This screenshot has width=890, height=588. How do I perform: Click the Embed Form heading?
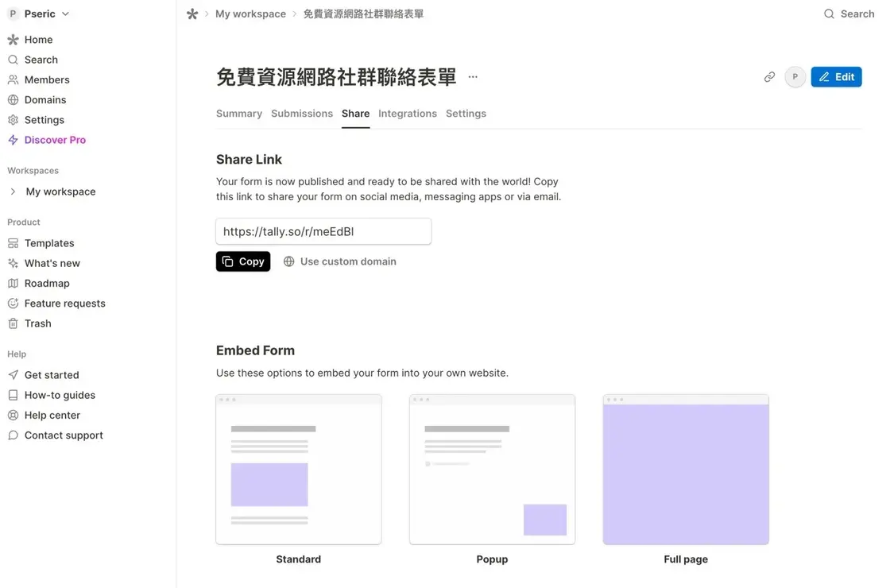[x=255, y=350]
